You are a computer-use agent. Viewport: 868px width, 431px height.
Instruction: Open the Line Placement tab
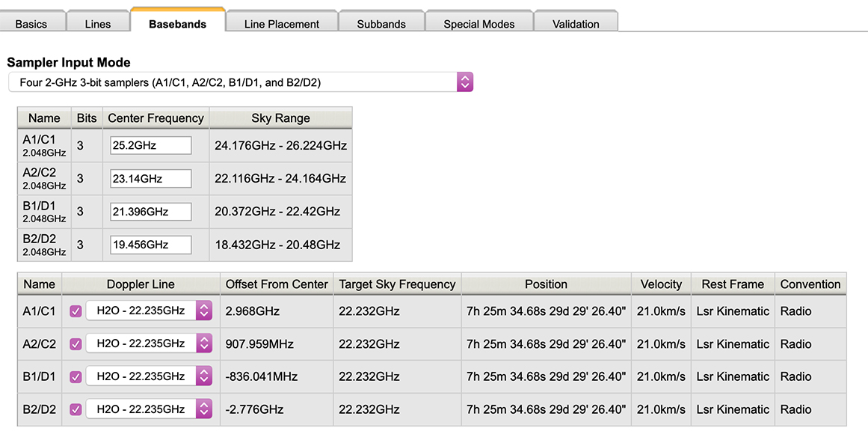click(x=282, y=24)
